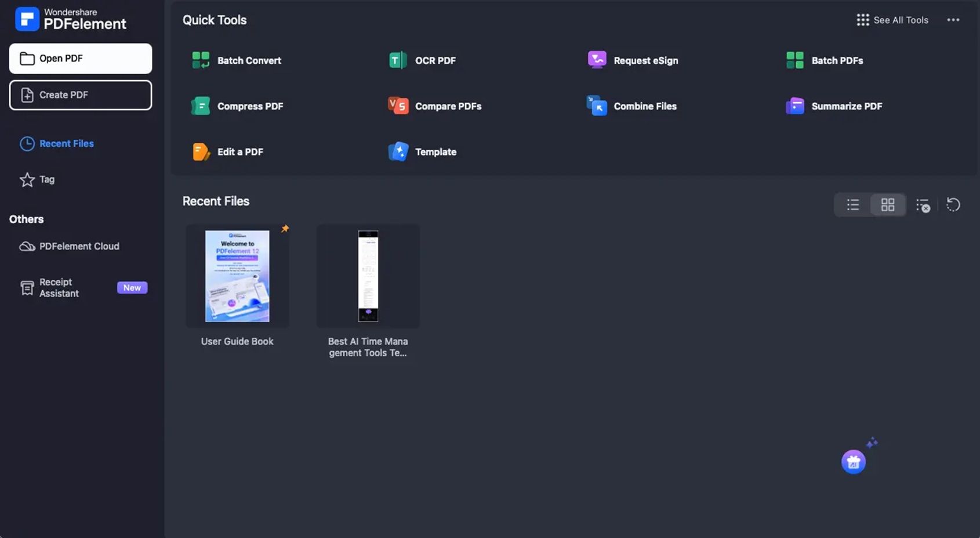This screenshot has height=538, width=980.
Task: Open the three-dot more options menu
Action: click(x=953, y=20)
